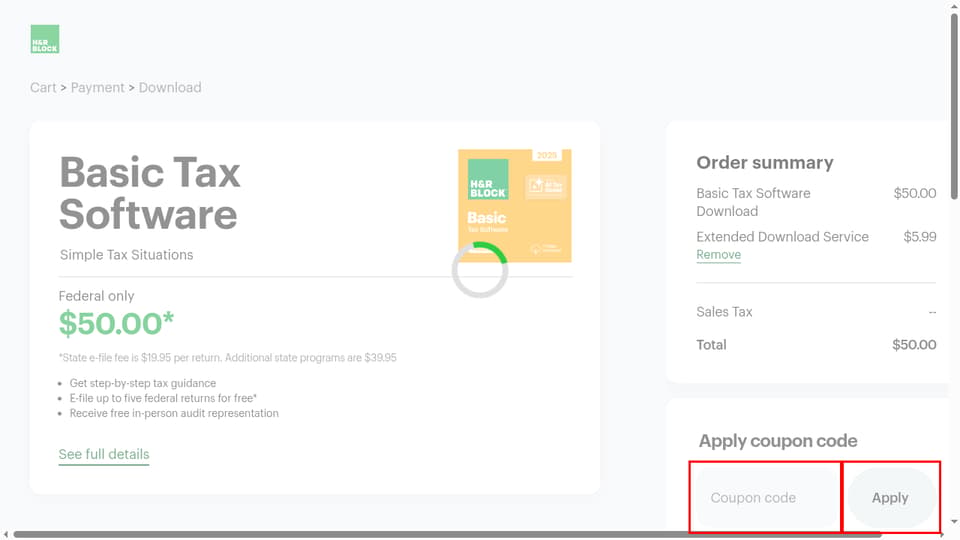960x540 pixels.
Task: Click 'Get step-by-step tax guidance' bullet
Action: click(x=143, y=383)
